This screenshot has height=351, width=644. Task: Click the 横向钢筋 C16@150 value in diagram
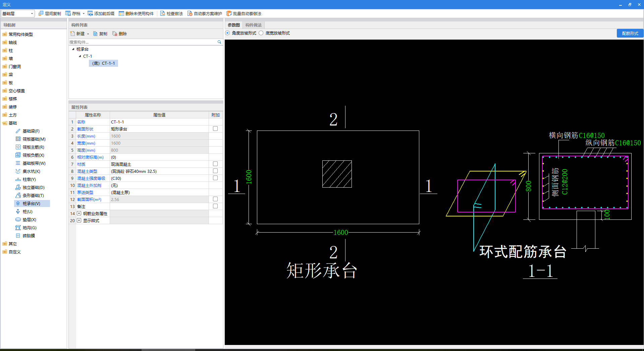tap(592, 136)
